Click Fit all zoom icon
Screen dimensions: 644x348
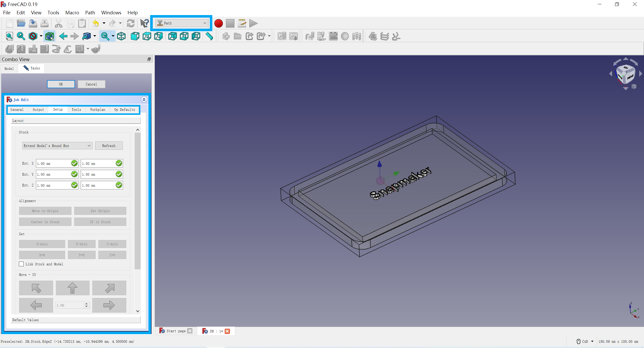[9, 36]
